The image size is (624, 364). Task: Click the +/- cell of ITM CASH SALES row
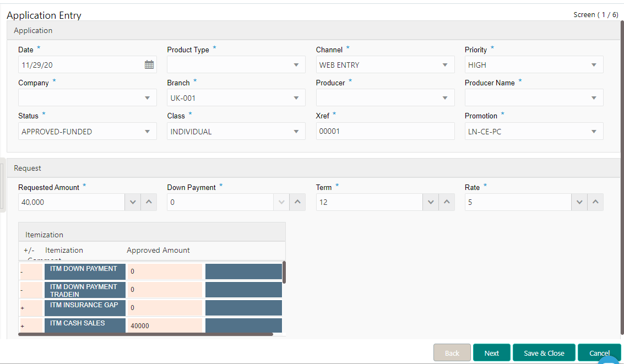[31, 325]
